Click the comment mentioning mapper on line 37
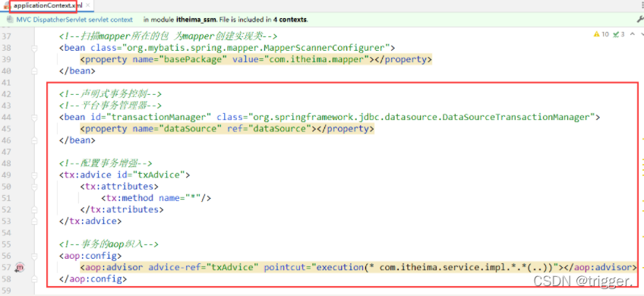The width and height of the screenshot is (644, 296). 169,36
